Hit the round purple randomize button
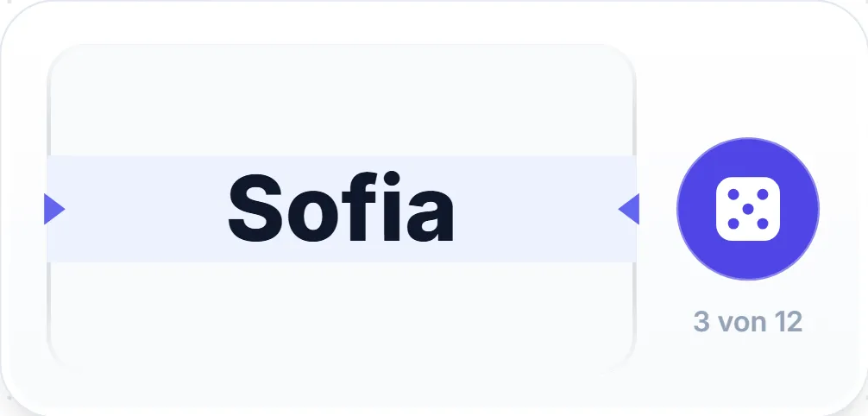 point(748,209)
